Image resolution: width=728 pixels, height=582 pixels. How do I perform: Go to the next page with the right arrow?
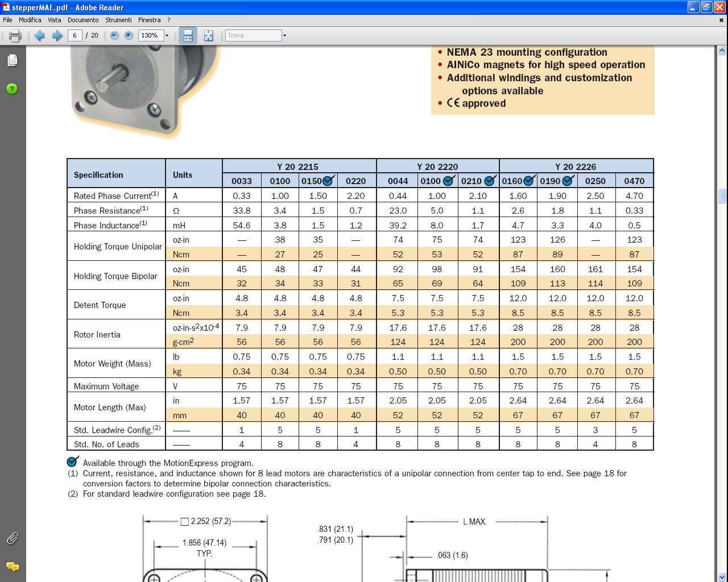pyautogui.click(x=57, y=36)
